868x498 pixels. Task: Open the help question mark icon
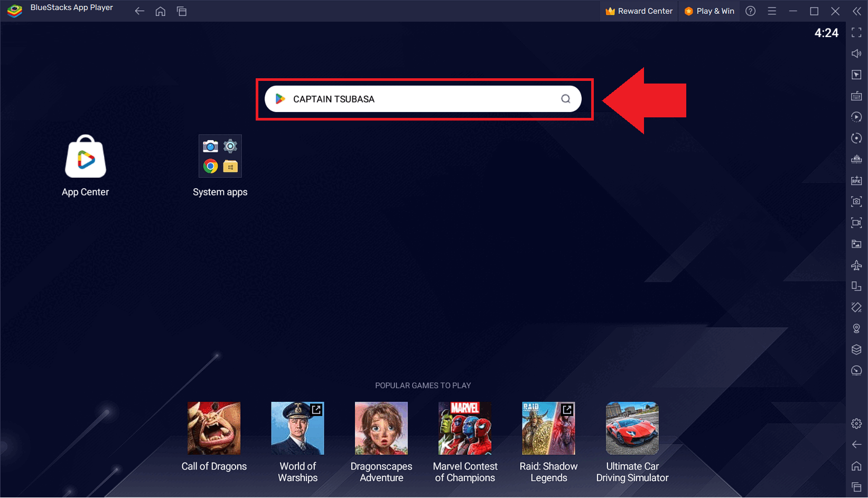(x=750, y=11)
